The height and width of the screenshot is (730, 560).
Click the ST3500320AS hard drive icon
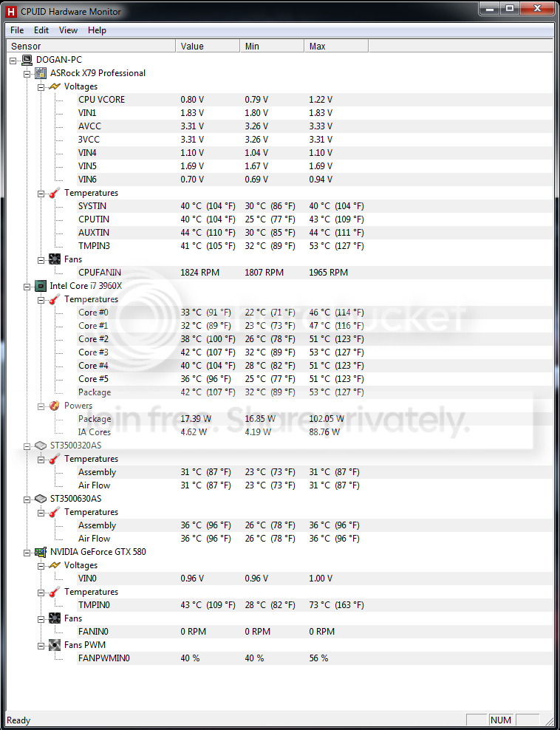click(x=41, y=446)
